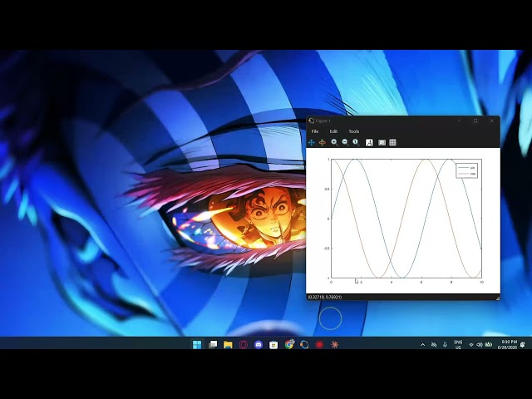532x399 pixels.
Task: Maximize the Figure 1 window
Action: (475, 121)
